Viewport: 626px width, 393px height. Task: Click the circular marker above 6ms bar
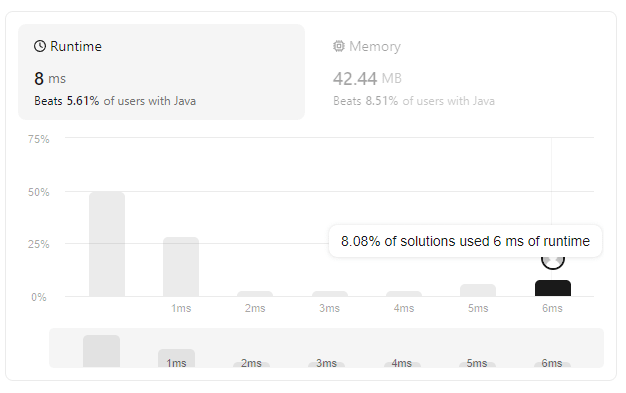(x=553, y=260)
